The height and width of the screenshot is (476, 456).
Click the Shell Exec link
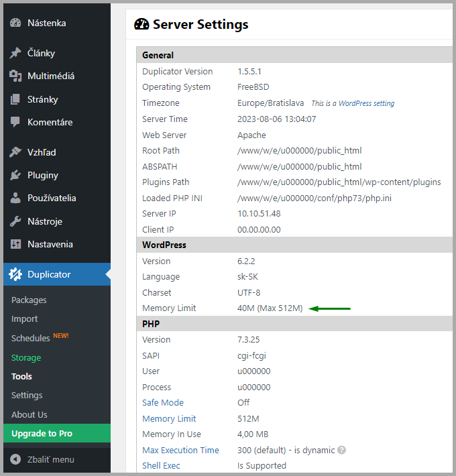[x=161, y=466]
